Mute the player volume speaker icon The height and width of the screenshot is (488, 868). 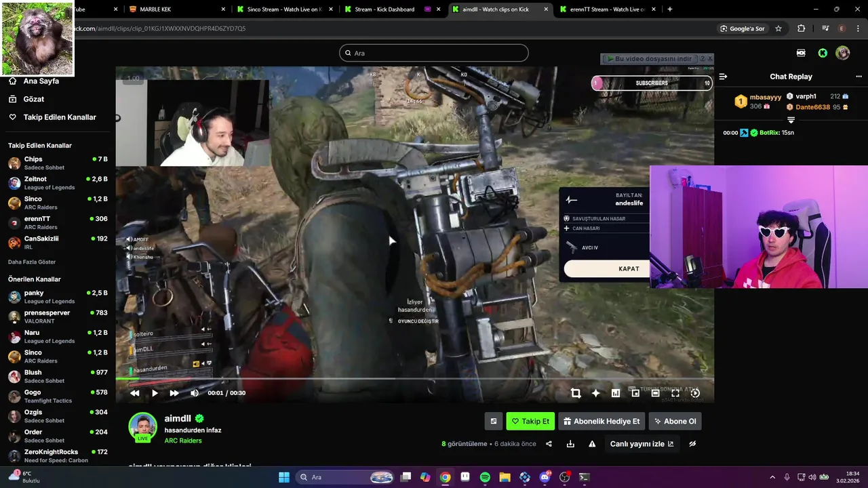click(x=195, y=393)
